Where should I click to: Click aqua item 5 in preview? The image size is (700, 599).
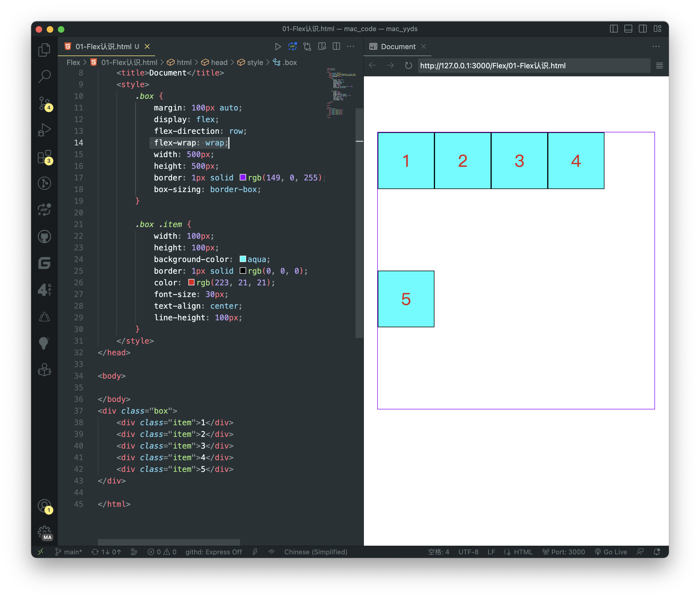click(x=406, y=299)
